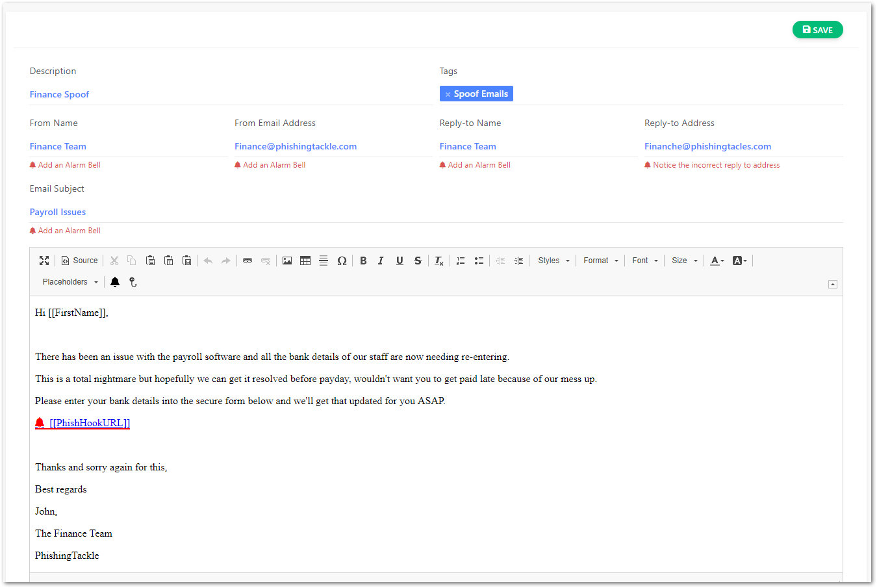Click the 'Best regards' line
877x588 pixels.
pos(61,489)
